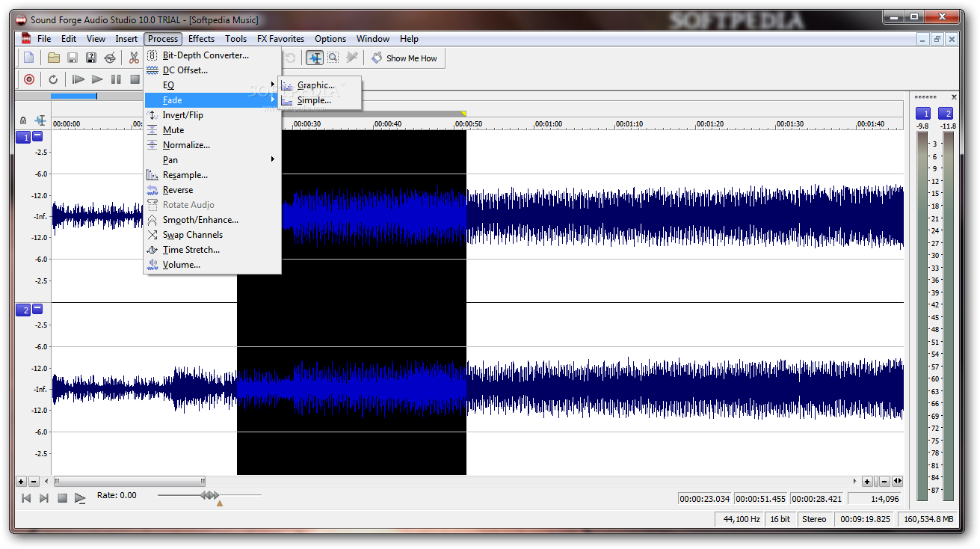This screenshot has height=549, width=980.
Task: Click the Go to End transport button
Action: 44,498
